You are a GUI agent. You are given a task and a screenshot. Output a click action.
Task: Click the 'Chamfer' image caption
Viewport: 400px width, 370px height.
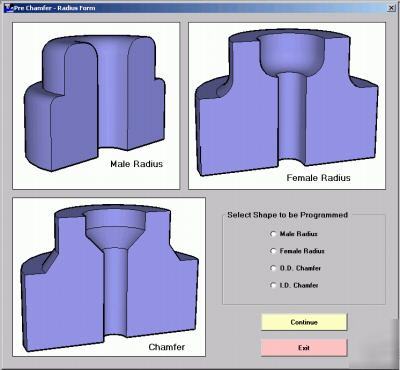tap(167, 347)
